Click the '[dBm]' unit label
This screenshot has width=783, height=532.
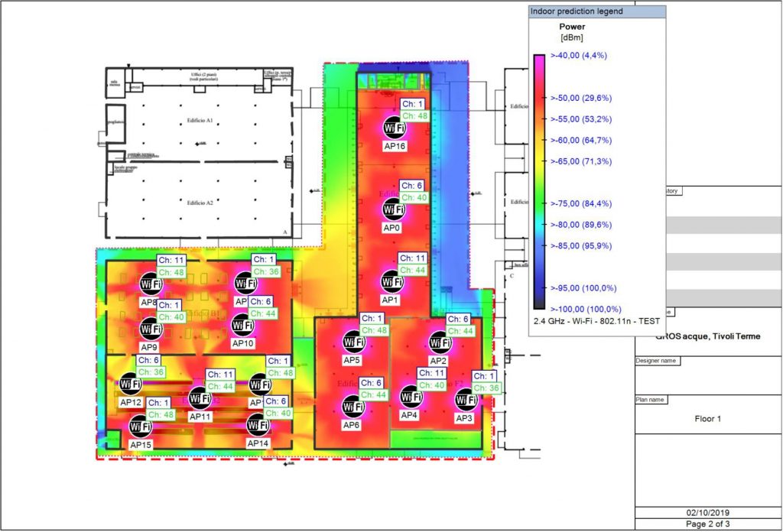tap(572, 38)
